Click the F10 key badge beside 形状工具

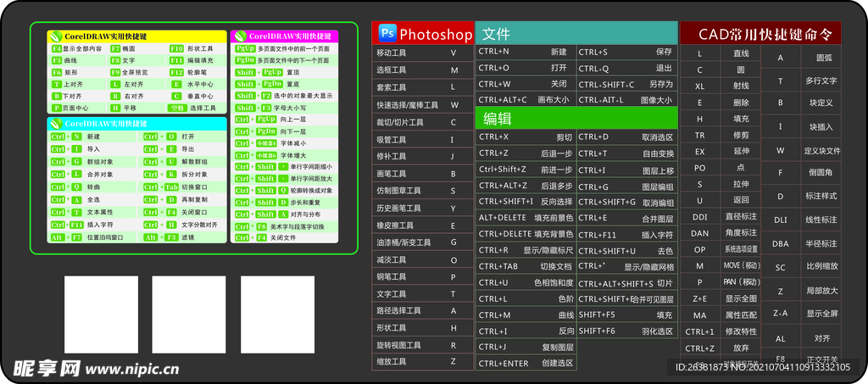click(x=176, y=48)
